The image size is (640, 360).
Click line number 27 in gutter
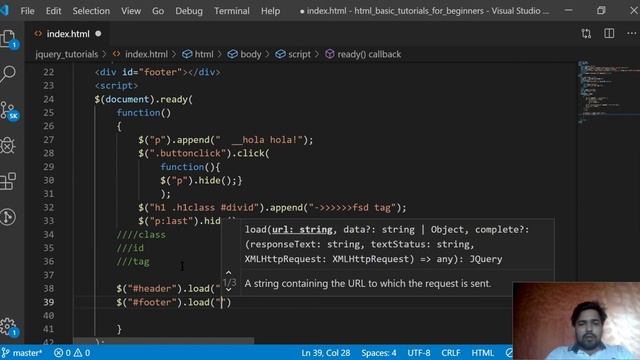49,140
